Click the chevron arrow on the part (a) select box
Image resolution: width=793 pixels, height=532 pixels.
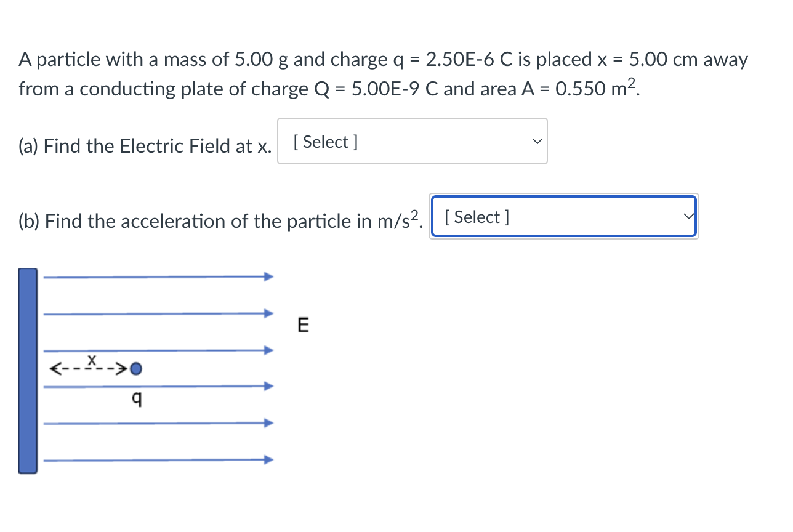point(536,141)
